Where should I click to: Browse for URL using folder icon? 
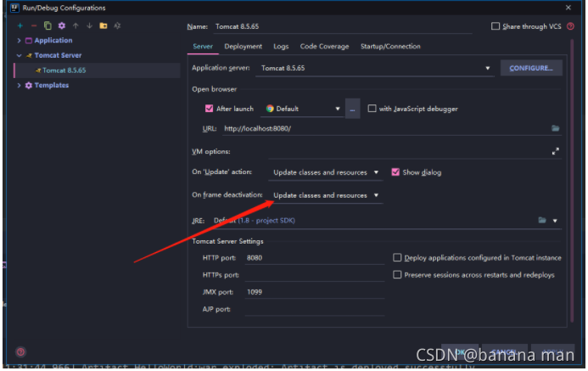(555, 128)
